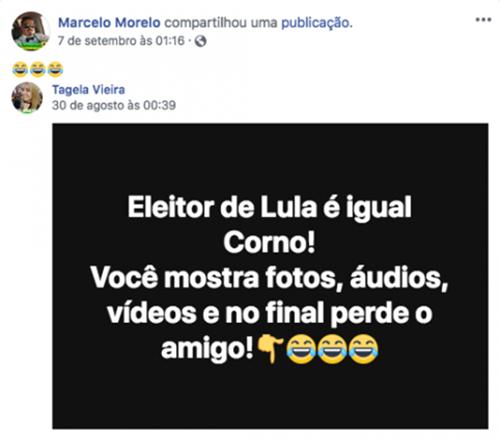Click the word "Corno!" in the shared image
Viewport: 500px width, 440px height.
point(269,243)
